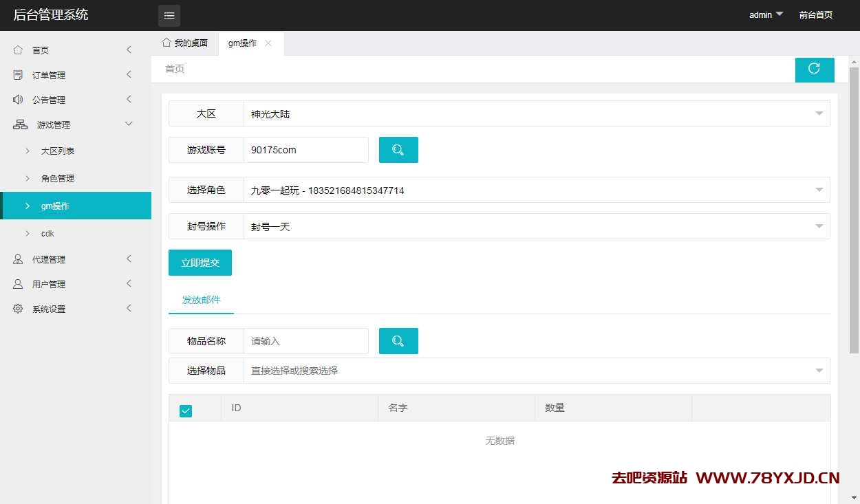Click the system settings gear icon
Viewport: 860px width, 504px height.
18,309
